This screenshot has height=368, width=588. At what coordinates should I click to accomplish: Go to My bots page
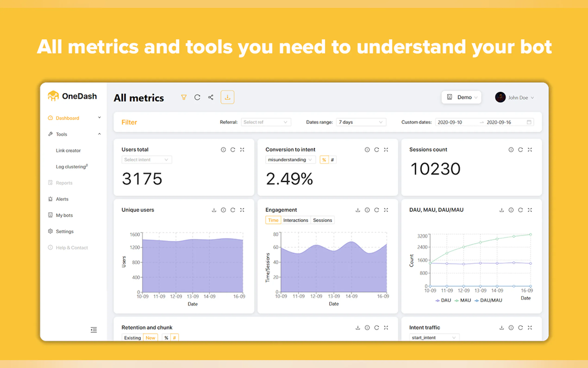pos(64,215)
